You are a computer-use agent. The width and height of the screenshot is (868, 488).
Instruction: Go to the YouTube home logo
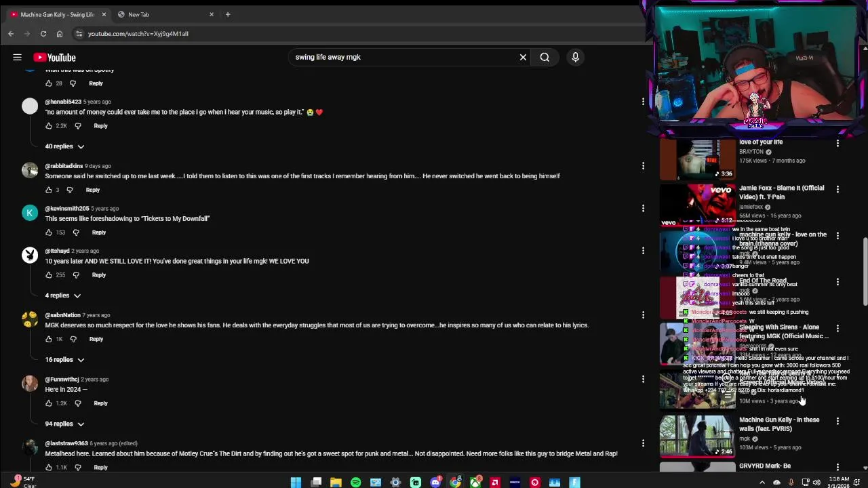point(54,58)
